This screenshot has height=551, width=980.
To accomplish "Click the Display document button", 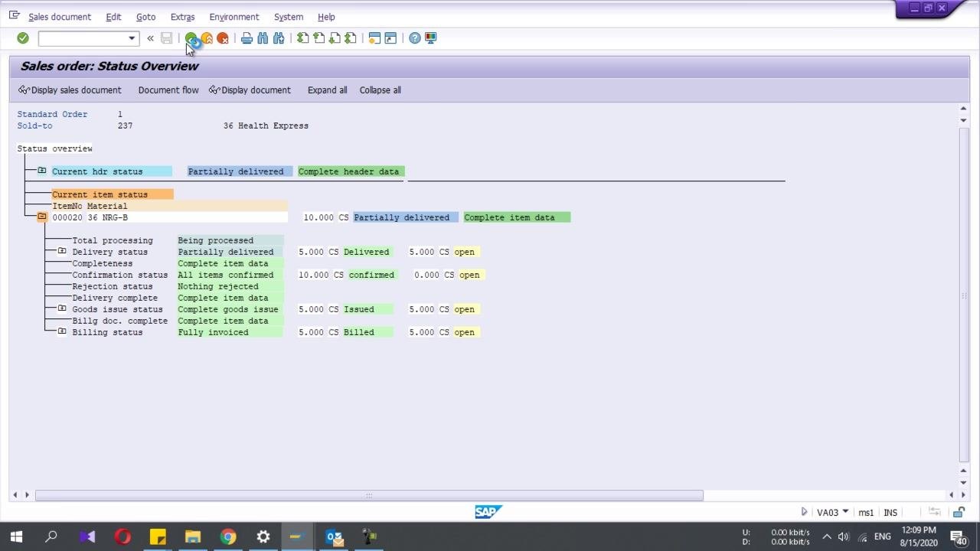I will [250, 90].
